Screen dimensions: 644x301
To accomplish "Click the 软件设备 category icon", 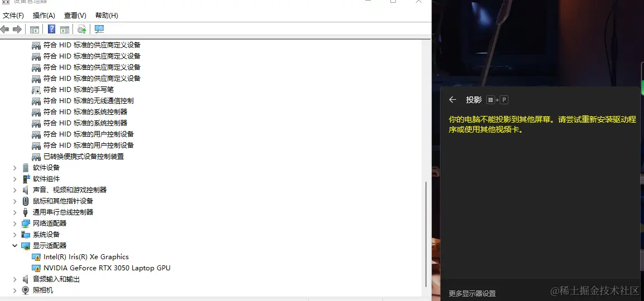I will point(26,168).
